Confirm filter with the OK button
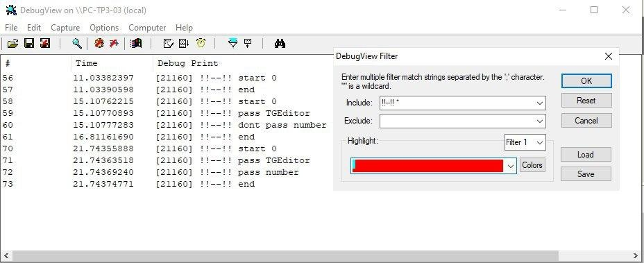The width and height of the screenshot is (644, 263). click(586, 81)
